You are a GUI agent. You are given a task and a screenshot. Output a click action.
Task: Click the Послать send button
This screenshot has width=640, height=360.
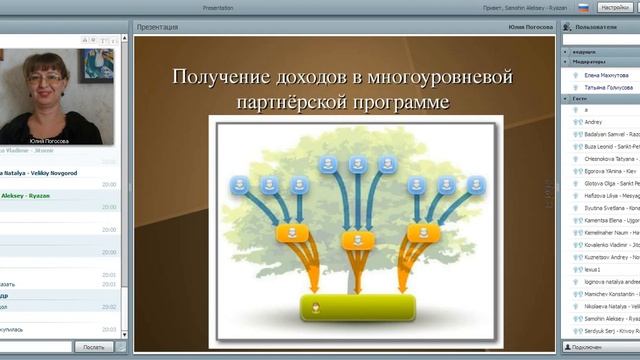[x=94, y=347]
